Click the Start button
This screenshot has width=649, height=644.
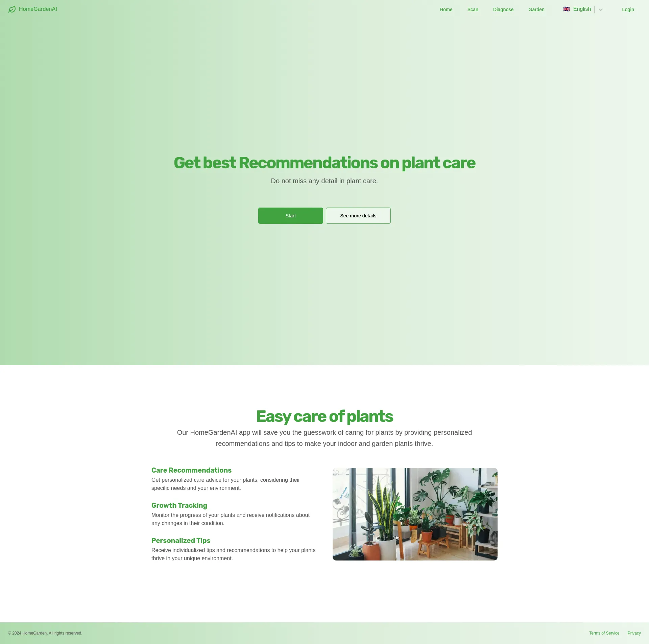(x=291, y=215)
